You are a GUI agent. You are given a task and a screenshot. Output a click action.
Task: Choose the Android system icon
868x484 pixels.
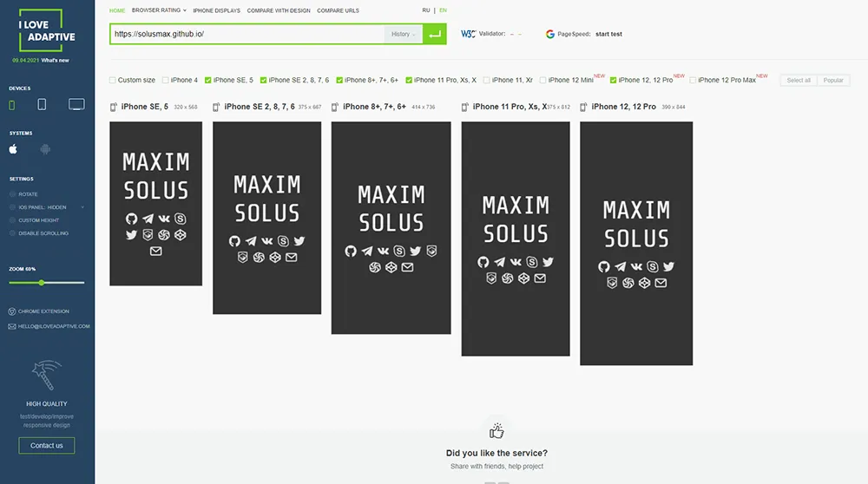(x=45, y=149)
